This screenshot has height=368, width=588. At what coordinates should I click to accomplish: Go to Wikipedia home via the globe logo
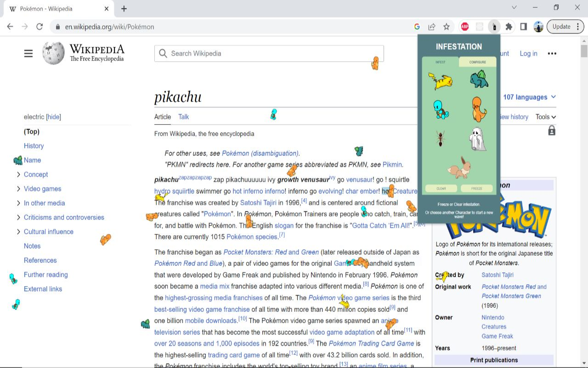tap(53, 53)
